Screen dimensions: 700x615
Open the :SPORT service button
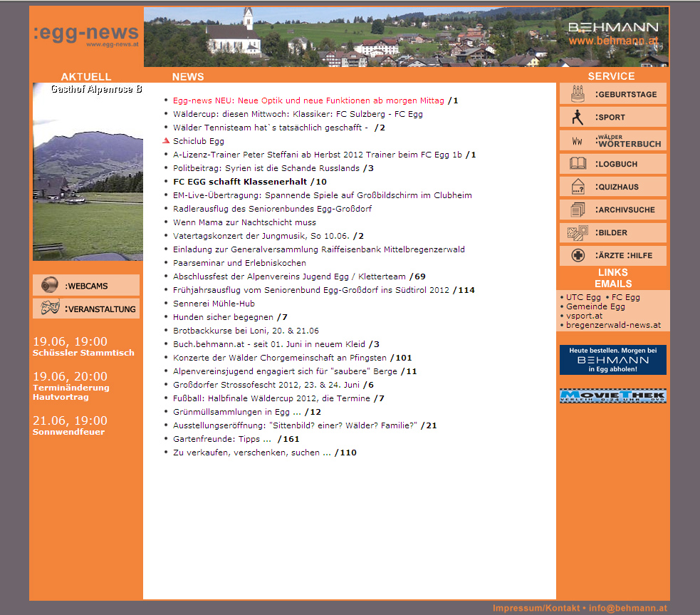pyautogui.click(x=613, y=117)
